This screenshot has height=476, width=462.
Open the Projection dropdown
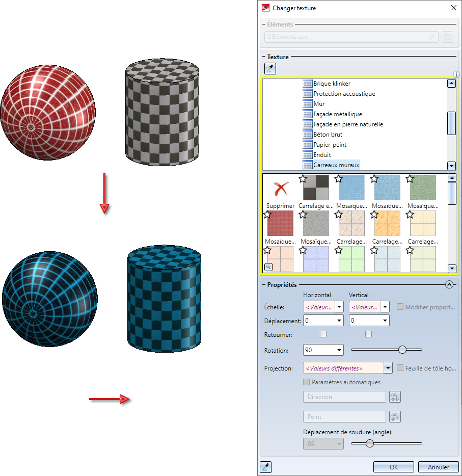coord(388,368)
